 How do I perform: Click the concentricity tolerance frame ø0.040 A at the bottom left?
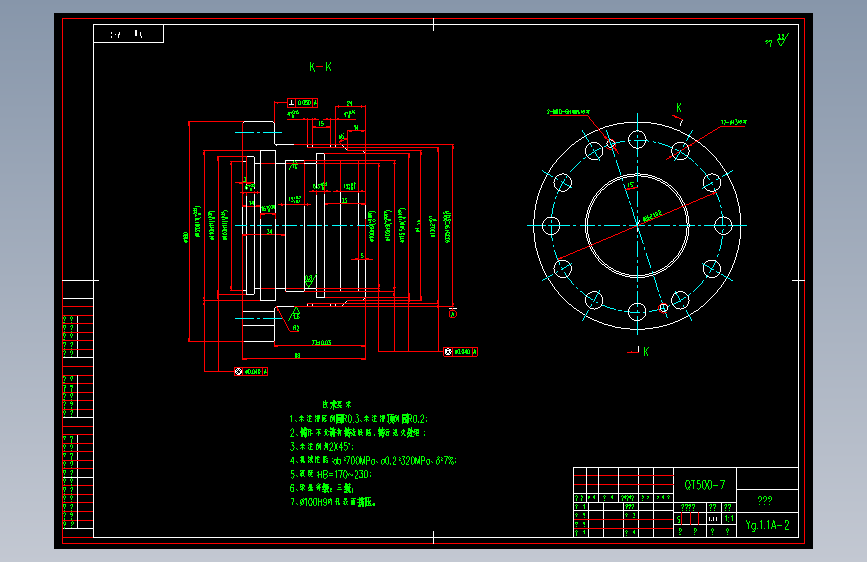point(251,371)
